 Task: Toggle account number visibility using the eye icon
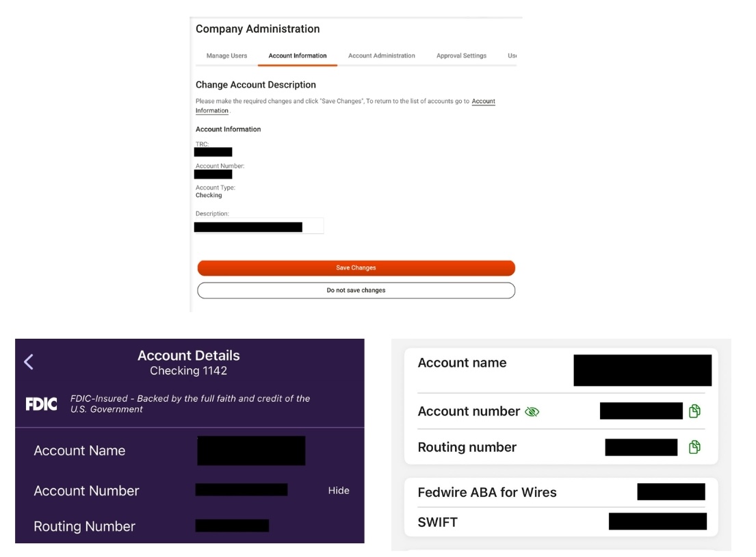tap(532, 411)
